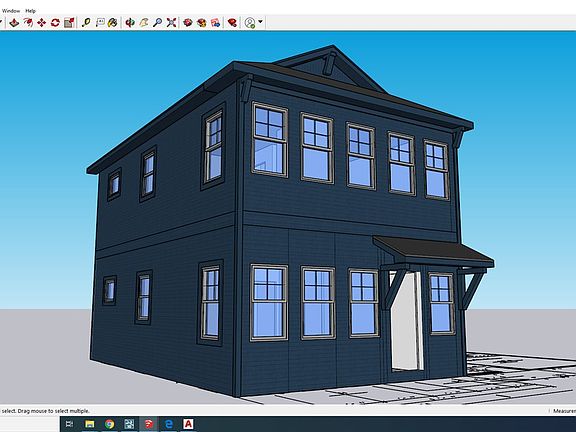Open the blue grid app in taskbar
The height and width of the screenshot is (432, 576).
[x=129, y=424]
